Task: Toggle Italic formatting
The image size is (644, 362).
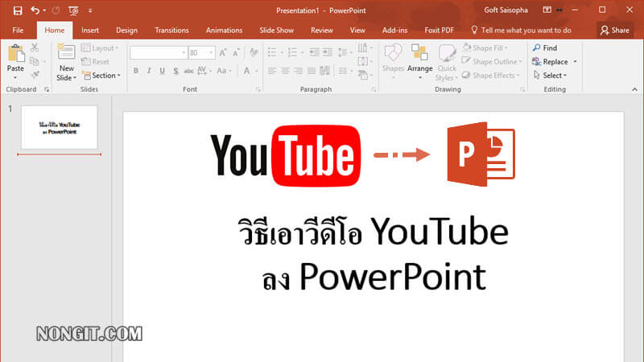Action: (149, 71)
